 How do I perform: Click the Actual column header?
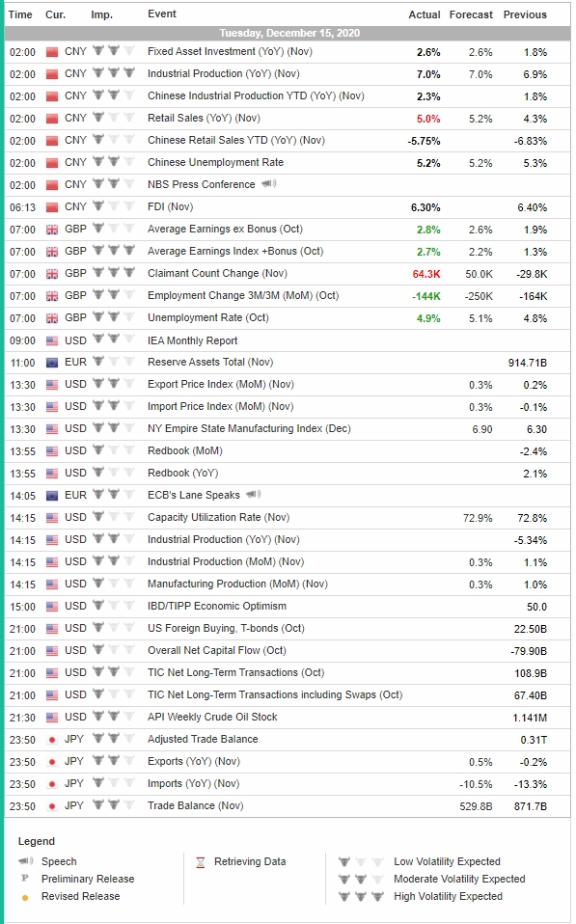(425, 14)
